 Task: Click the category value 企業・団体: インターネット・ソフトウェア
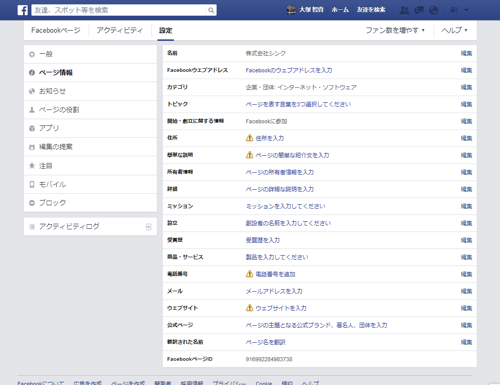pos(301,87)
